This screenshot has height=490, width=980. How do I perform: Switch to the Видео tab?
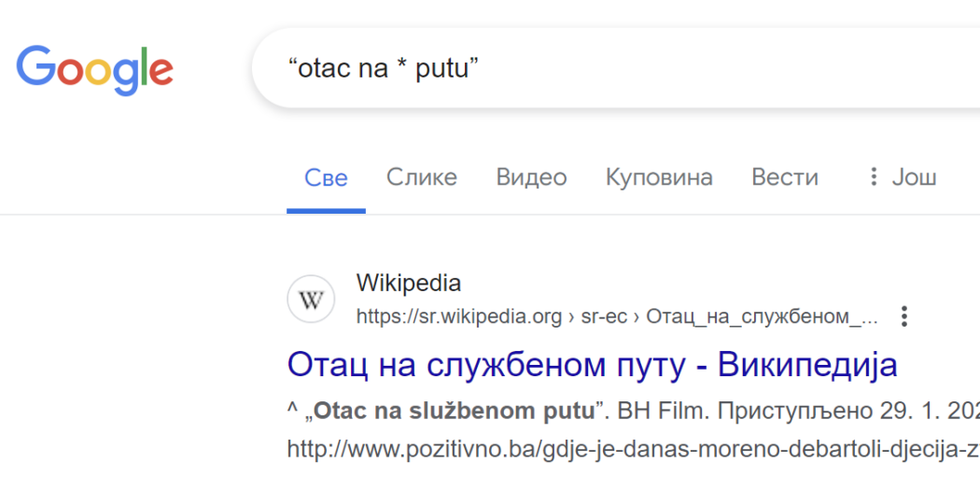531,177
